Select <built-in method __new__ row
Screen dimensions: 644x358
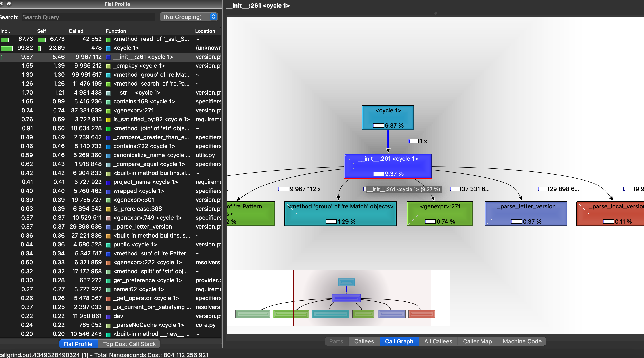tap(110, 334)
